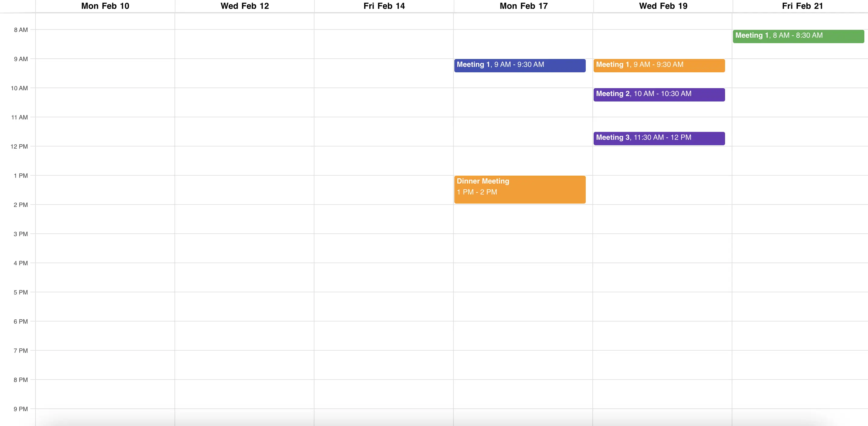Select the green Meeting 1 event on Fri Feb 21
Image resolution: width=868 pixels, height=426 pixels.
[x=798, y=36]
